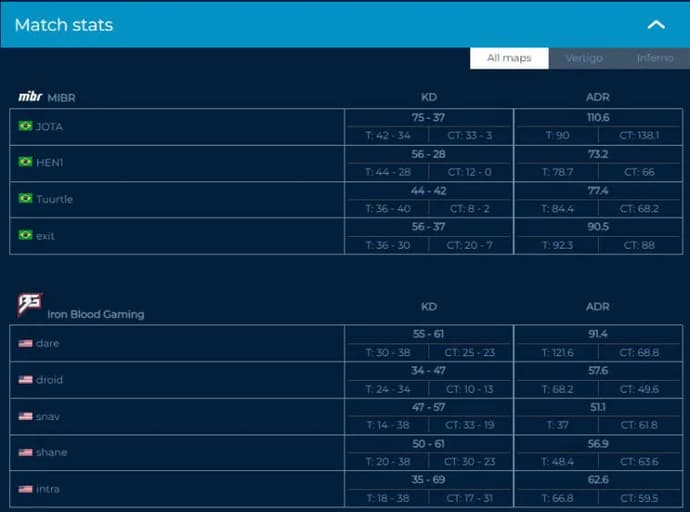This screenshot has height=512, width=690.
Task: Switch to the Inferno map tab
Action: tap(655, 58)
